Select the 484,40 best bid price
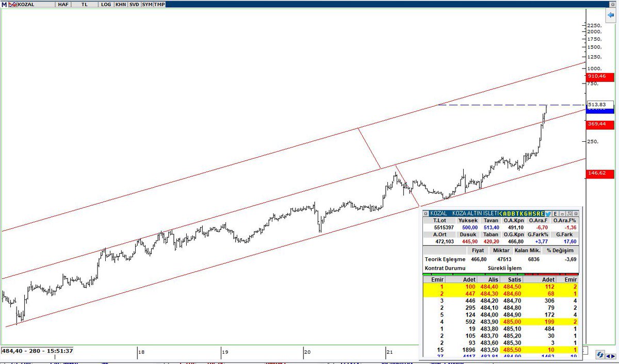 489,286
